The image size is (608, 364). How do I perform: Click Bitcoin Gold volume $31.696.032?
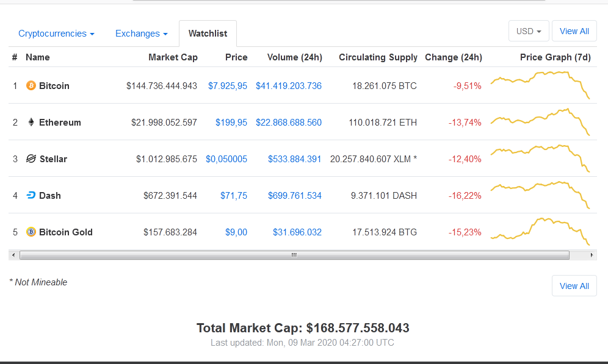click(297, 232)
